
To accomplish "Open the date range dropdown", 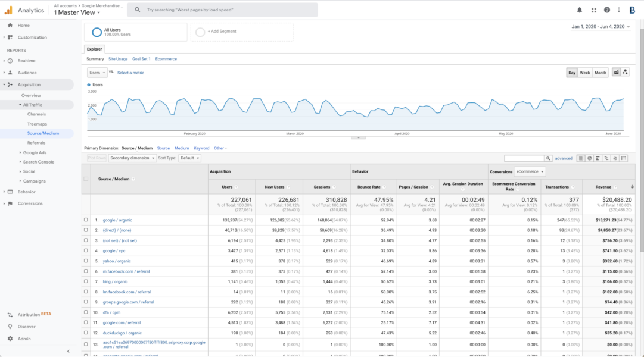I will click(601, 27).
